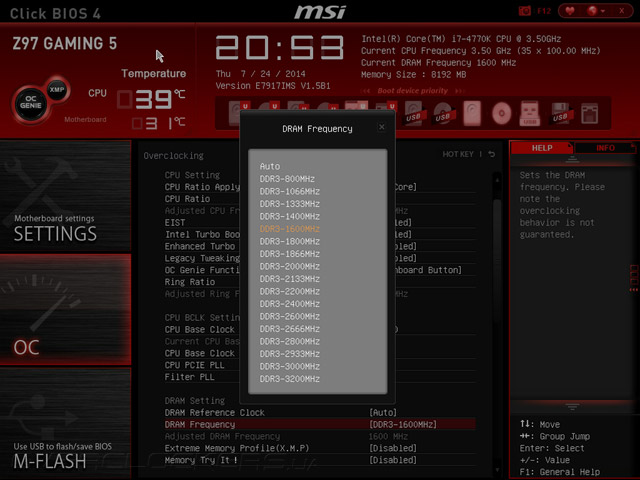Click the right boot priority arrows

click(460, 91)
